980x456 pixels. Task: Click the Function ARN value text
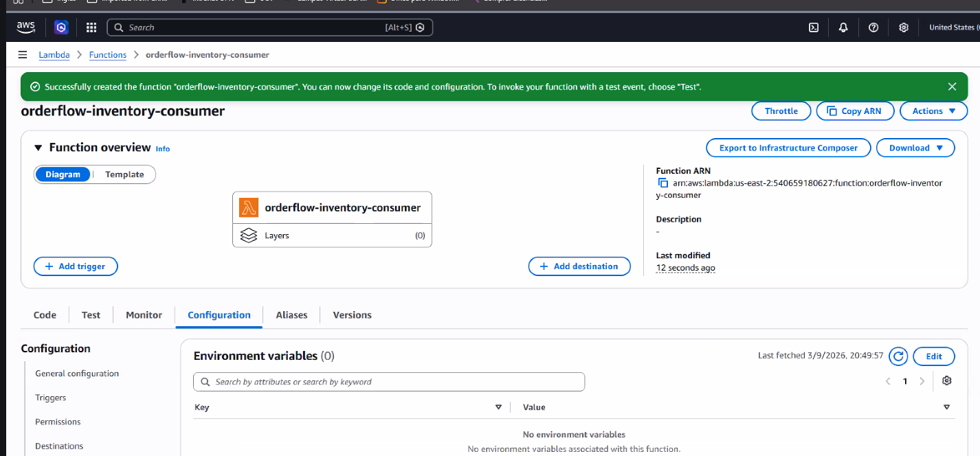click(x=799, y=189)
